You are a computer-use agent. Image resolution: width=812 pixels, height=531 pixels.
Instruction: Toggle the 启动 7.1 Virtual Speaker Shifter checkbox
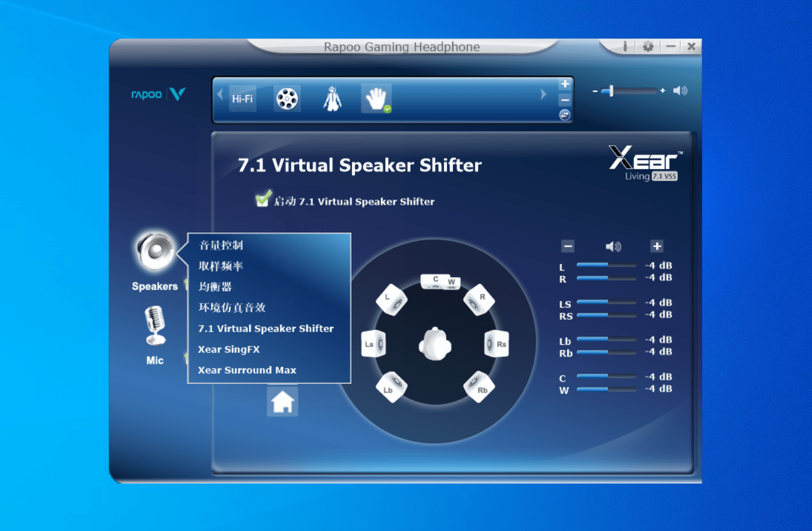pos(263,199)
